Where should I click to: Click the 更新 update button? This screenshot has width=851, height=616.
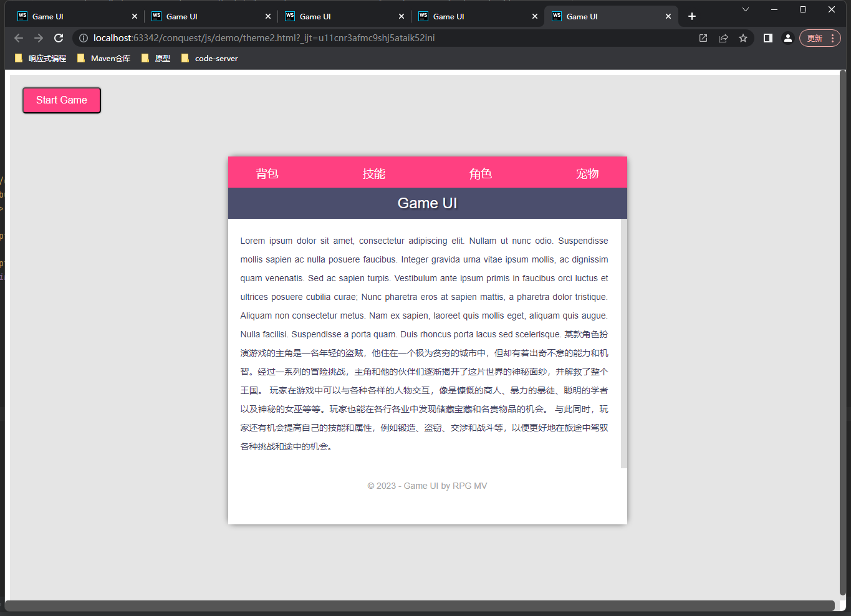[x=820, y=38]
